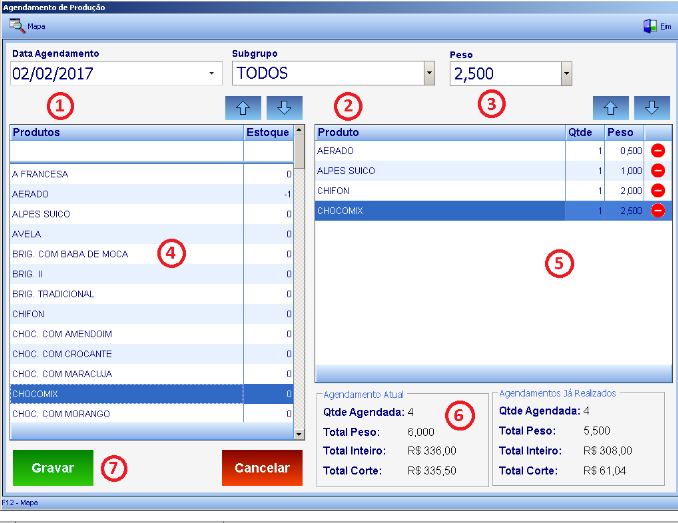Remove AERADO row with red minus
The width and height of the screenshot is (678, 523).
pos(658,151)
